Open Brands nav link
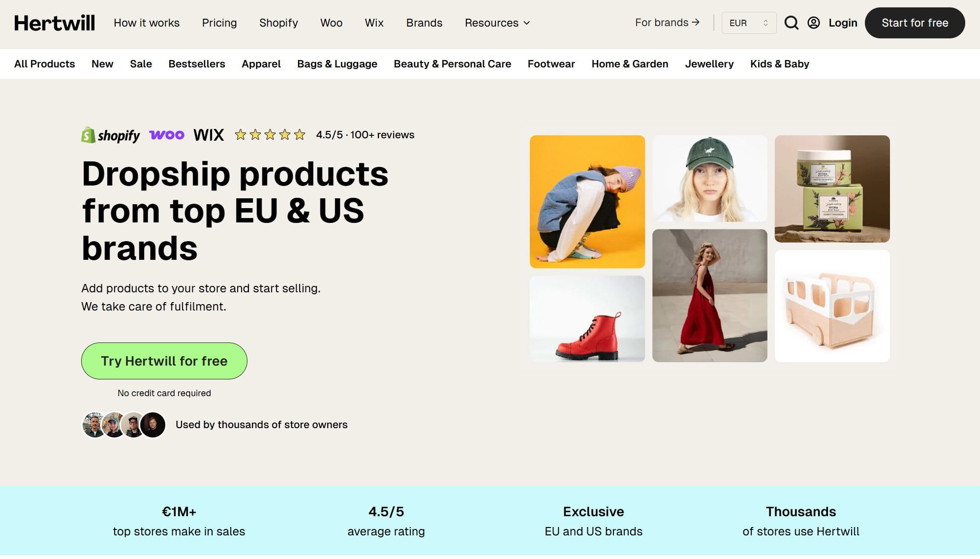 click(x=424, y=23)
